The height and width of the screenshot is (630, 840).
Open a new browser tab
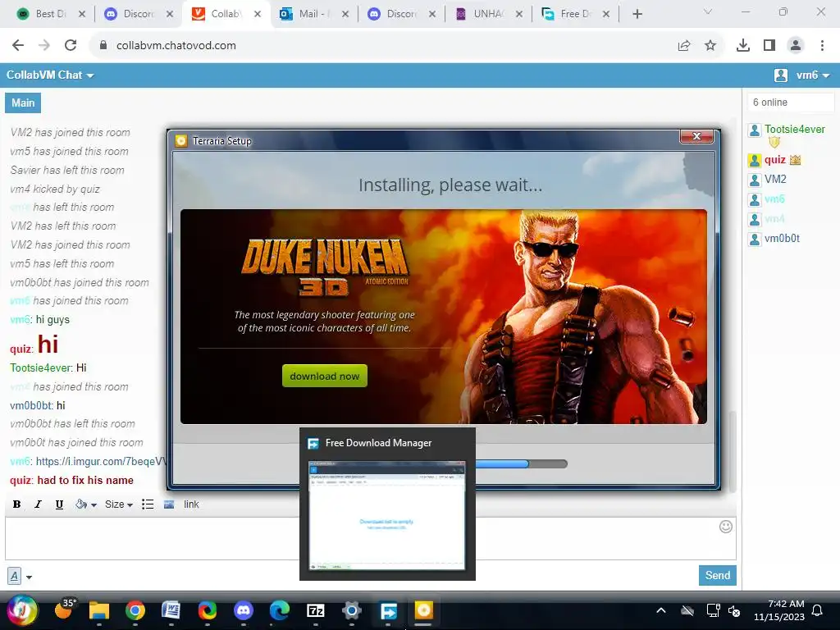click(x=637, y=14)
